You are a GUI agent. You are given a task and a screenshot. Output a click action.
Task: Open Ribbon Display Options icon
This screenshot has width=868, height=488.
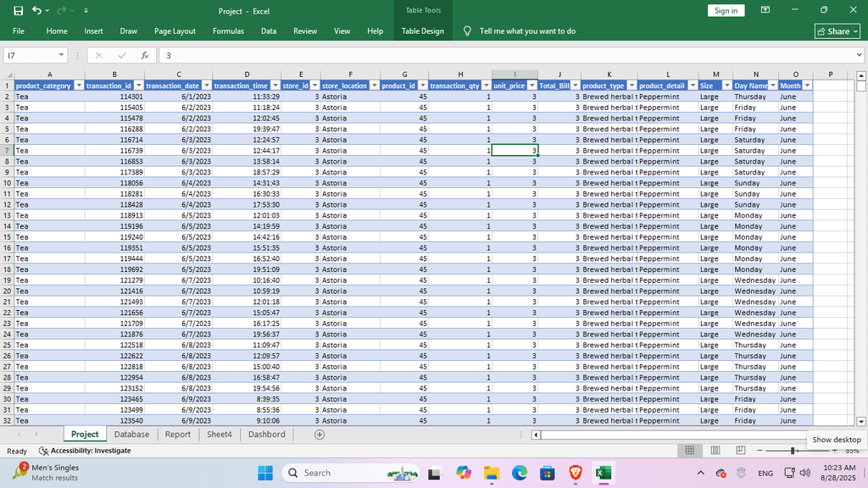pyautogui.click(x=765, y=10)
